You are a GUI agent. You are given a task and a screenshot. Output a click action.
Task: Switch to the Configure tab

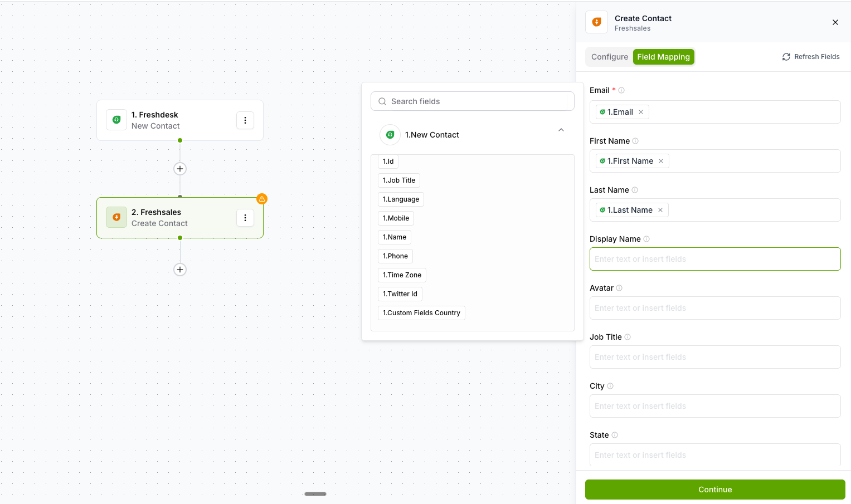coord(609,57)
